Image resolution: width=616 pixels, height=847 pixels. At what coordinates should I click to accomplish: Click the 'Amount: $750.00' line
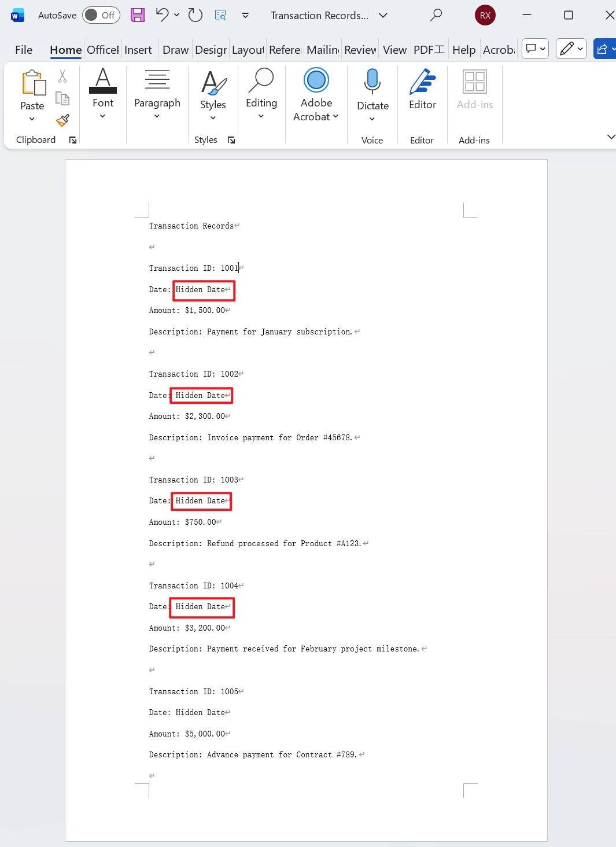point(182,522)
